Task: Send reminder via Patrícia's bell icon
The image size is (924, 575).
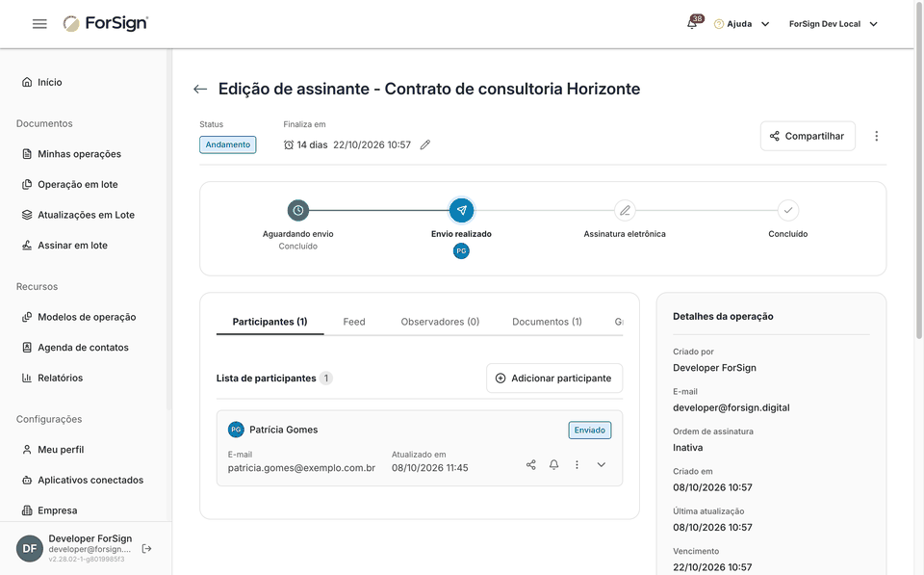Action: tap(554, 464)
